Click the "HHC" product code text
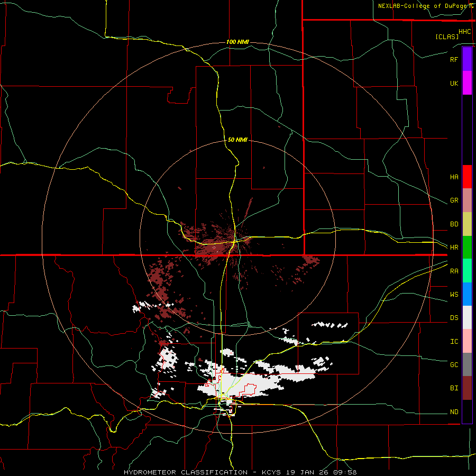 tap(465, 32)
